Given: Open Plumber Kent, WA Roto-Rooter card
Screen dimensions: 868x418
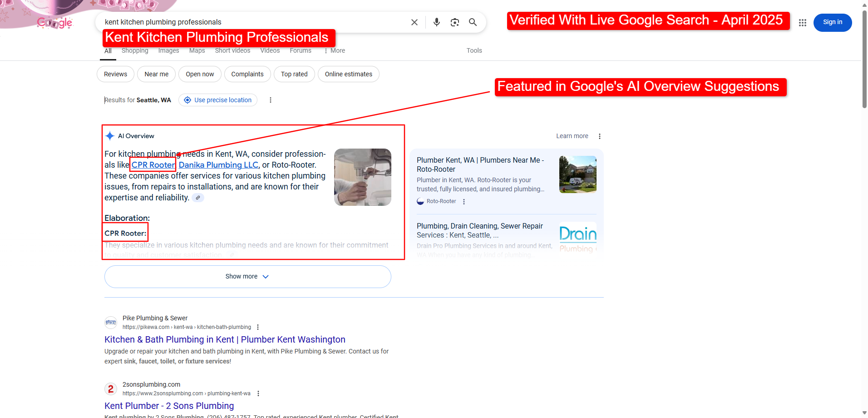Looking at the screenshot, I should tap(480, 164).
